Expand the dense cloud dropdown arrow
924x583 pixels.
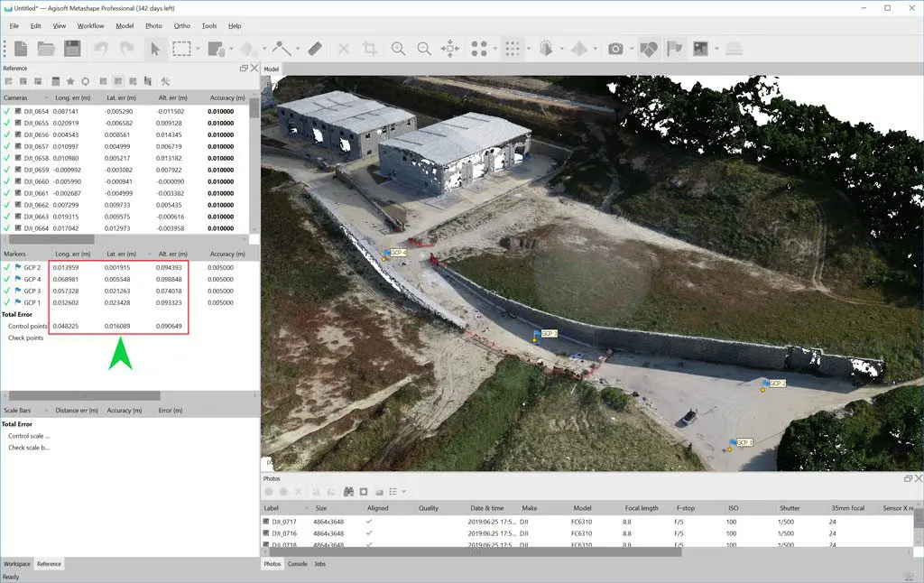click(x=528, y=49)
